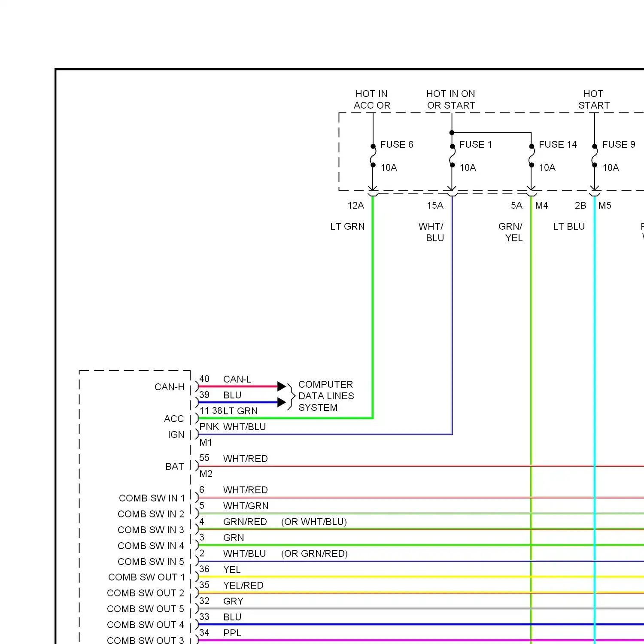Click the COMB SW IN 4 label
The image size is (644, 644).
point(151,546)
